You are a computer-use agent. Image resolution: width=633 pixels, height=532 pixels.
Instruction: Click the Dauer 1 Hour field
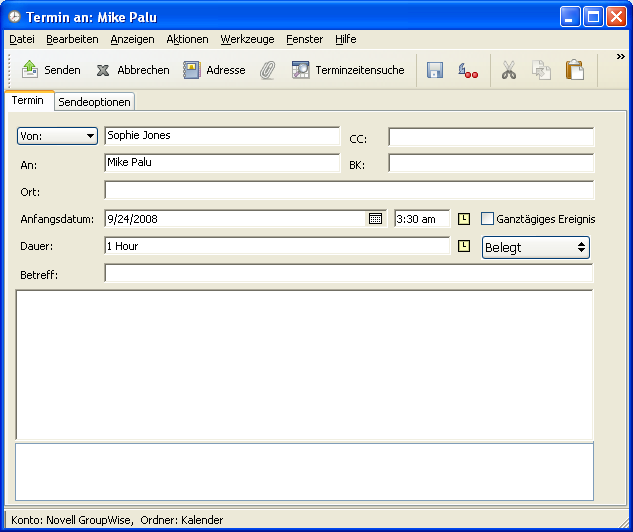point(277,246)
